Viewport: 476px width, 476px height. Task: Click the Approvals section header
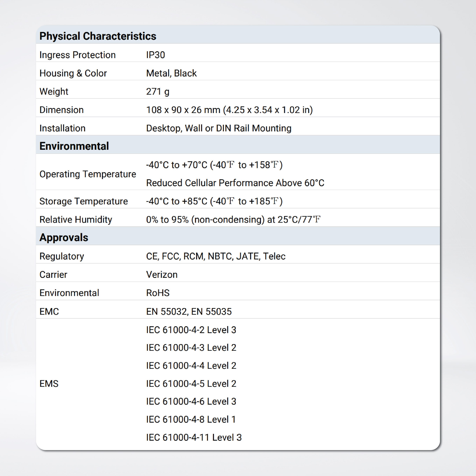[x=64, y=238]
